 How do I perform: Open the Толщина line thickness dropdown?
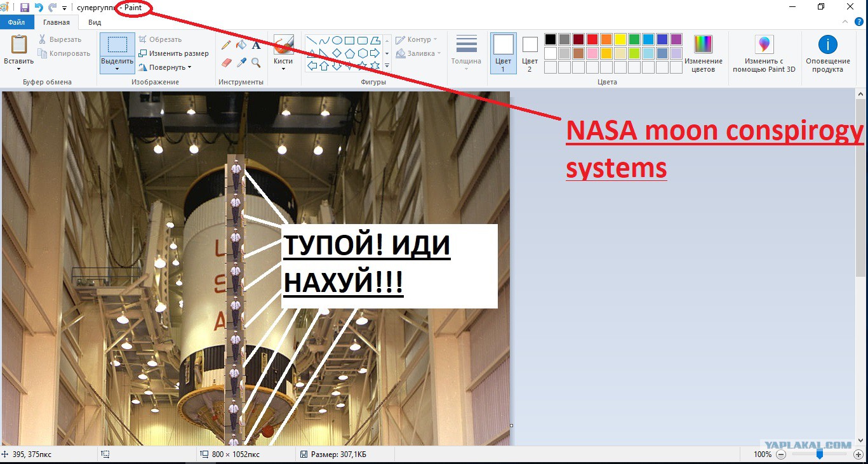click(x=466, y=52)
